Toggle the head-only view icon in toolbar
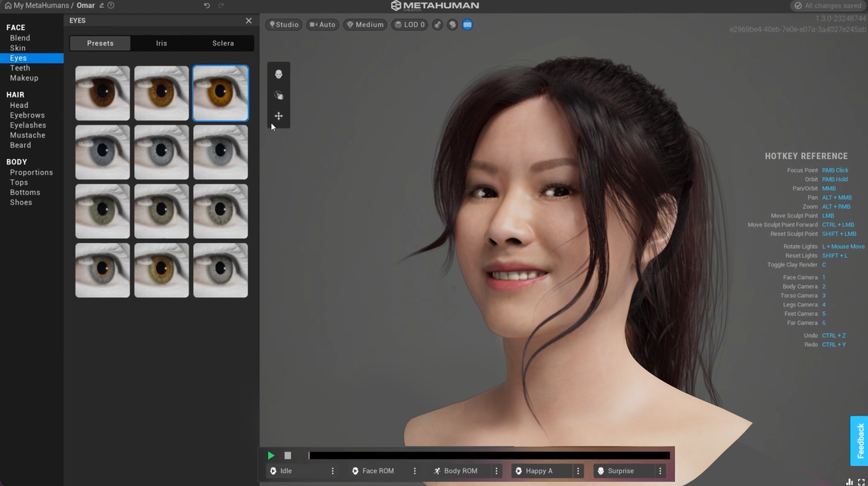868x486 pixels. tap(452, 25)
